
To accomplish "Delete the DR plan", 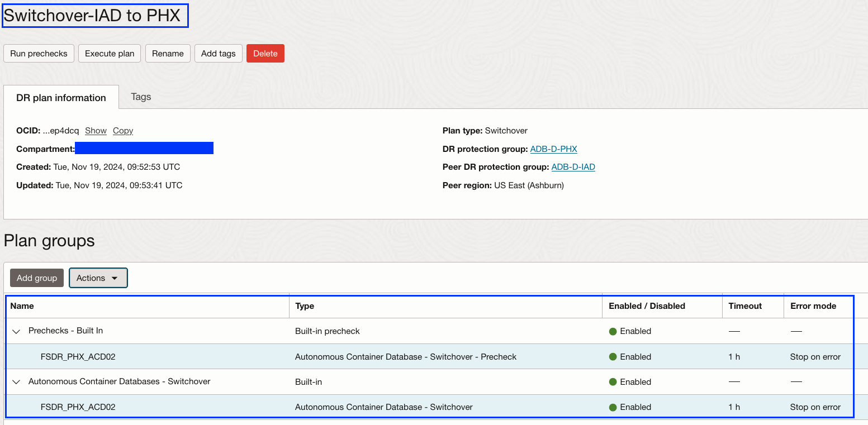I will (265, 54).
